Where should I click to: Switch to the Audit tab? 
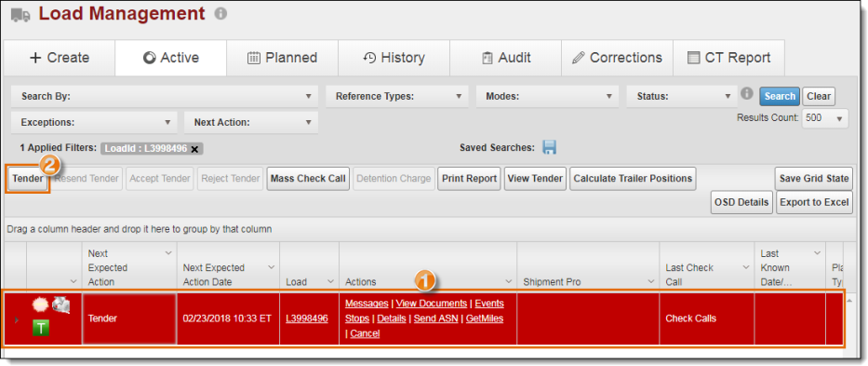click(505, 58)
